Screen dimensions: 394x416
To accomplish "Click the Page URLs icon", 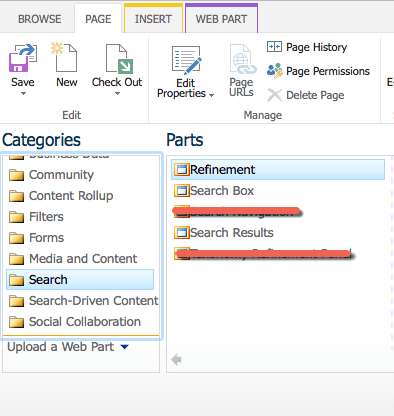I will [242, 59].
